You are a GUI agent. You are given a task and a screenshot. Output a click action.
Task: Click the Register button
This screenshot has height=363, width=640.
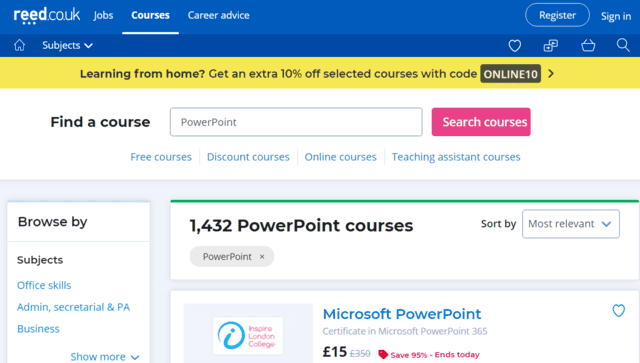pyautogui.click(x=557, y=15)
